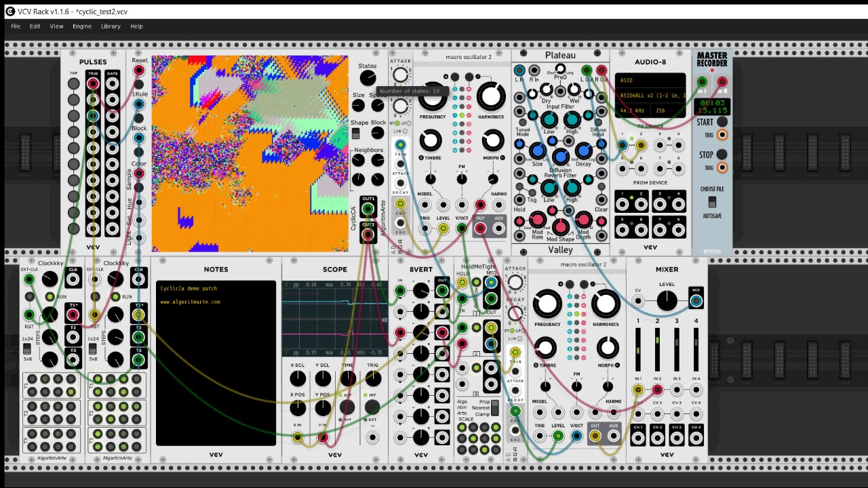Toggle RUN on the right Clockkky
868x488 pixels.
(x=116, y=297)
